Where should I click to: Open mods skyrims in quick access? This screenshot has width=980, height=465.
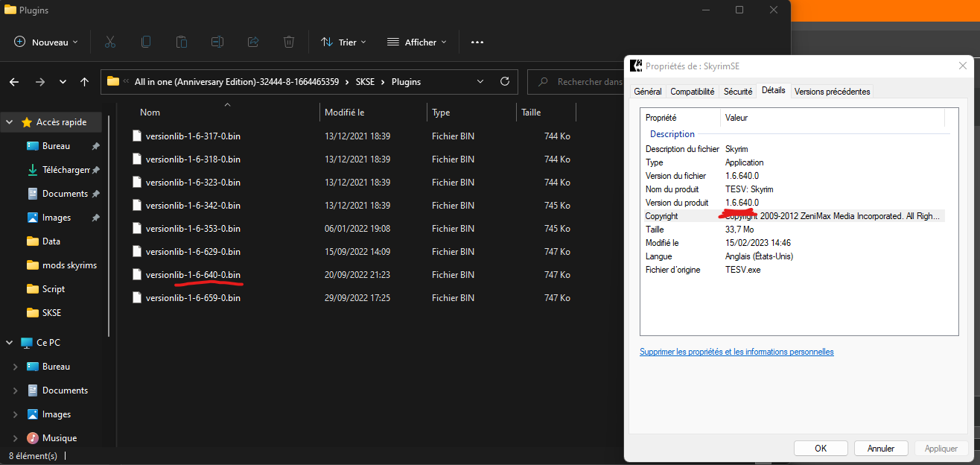click(69, 265)
